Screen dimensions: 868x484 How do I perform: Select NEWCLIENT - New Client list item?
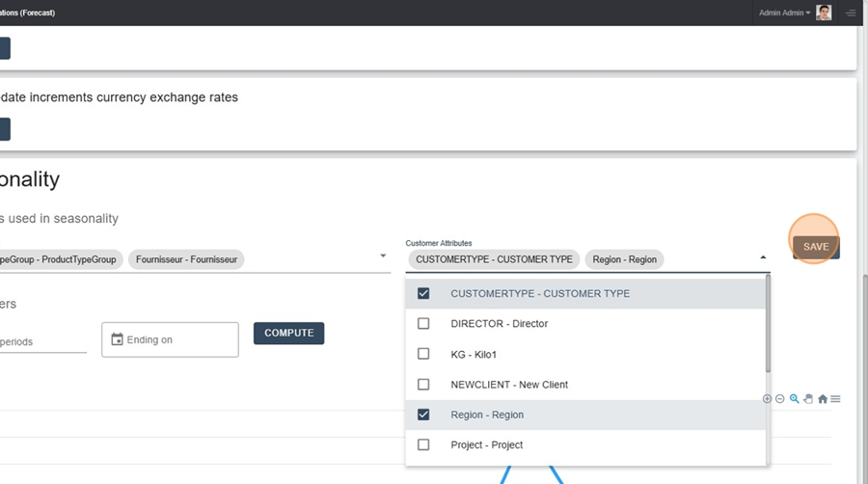click(x=585, y=385)
